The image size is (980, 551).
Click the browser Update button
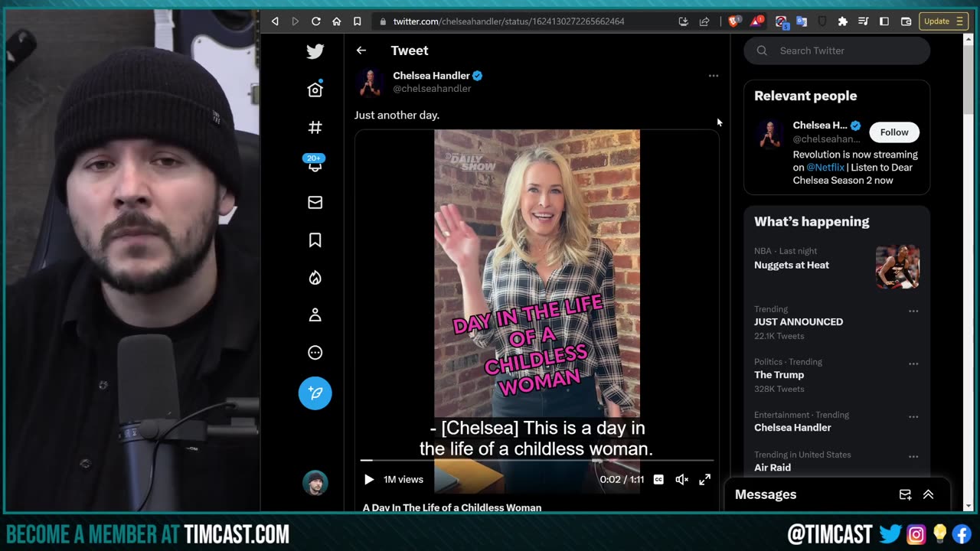[x=944, y=21]
